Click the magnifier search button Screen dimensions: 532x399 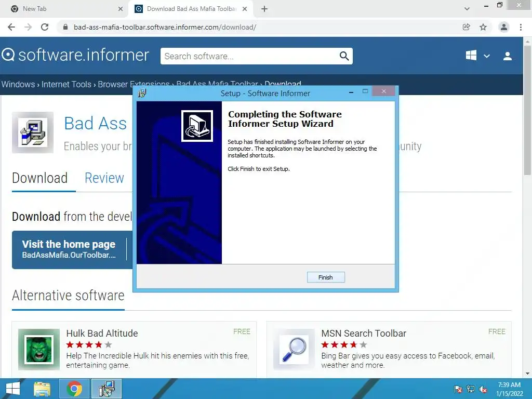point(344,56)
